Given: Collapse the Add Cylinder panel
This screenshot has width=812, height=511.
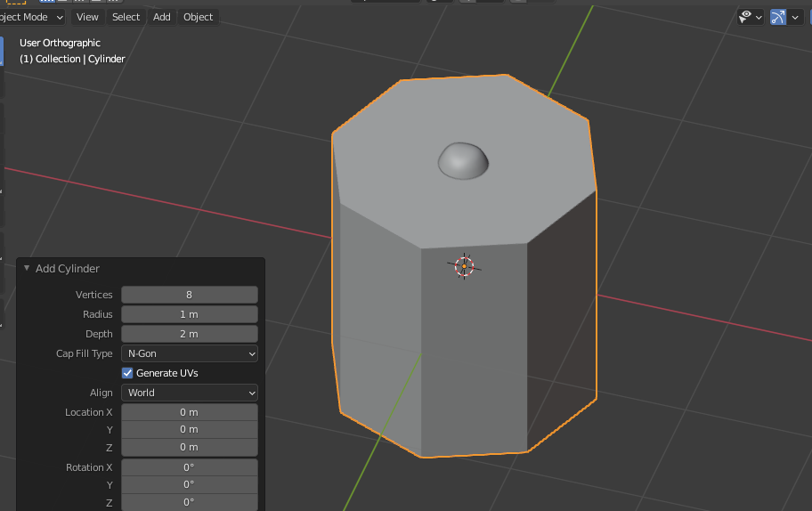Looking at the screenshot, I should (27, 268).
